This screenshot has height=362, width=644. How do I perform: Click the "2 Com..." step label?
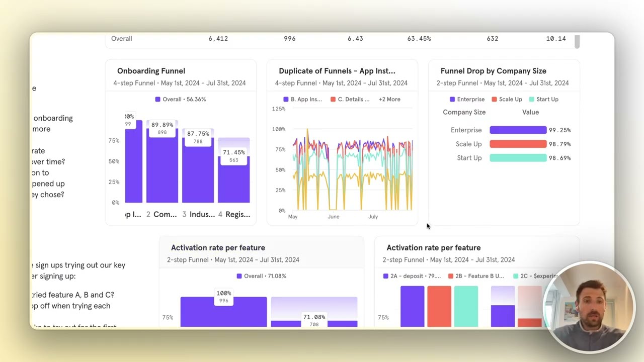[162, 215]
